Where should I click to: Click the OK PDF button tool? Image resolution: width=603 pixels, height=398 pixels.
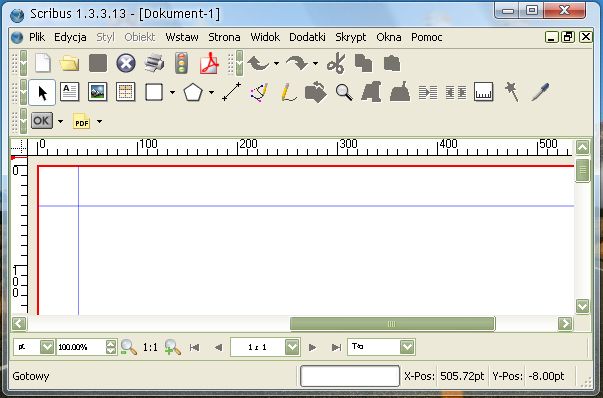pos(42,121)
